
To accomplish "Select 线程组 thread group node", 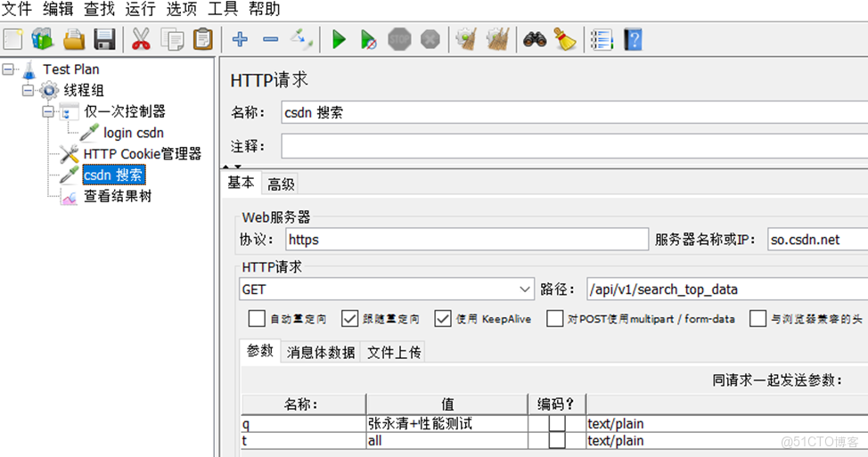I will click(83, 90).
